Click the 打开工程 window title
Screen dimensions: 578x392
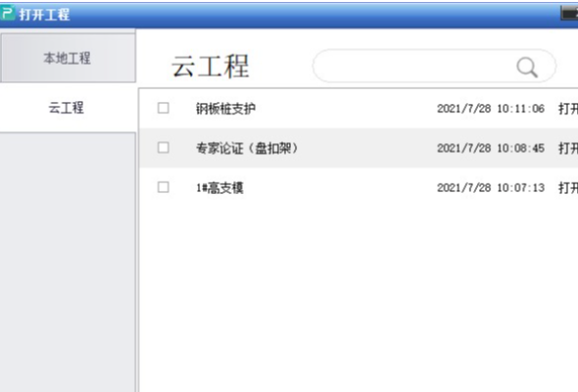point(45,15)
